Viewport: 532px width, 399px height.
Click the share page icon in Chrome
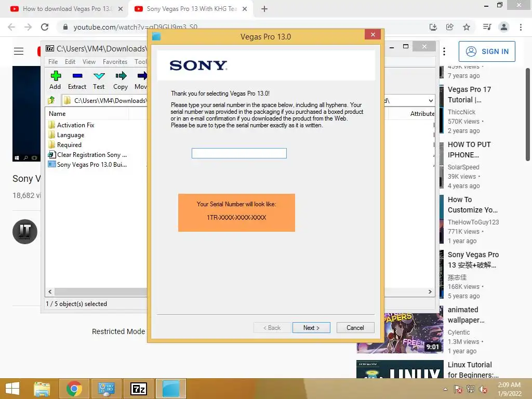point(450,27)
